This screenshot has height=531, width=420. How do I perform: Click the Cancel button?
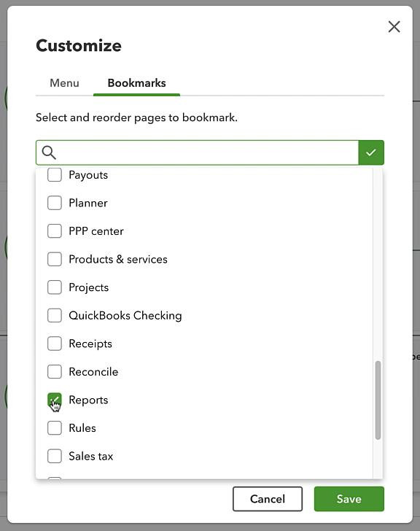268,499
